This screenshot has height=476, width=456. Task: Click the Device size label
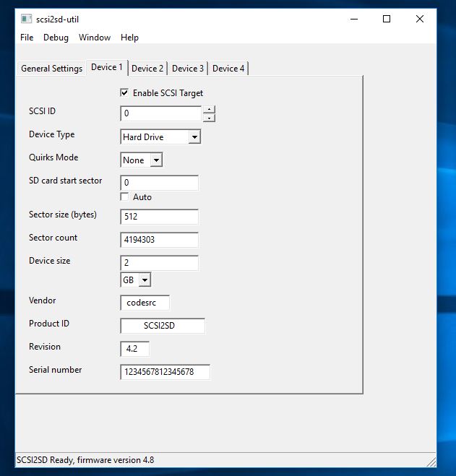[x=50, y=261]
